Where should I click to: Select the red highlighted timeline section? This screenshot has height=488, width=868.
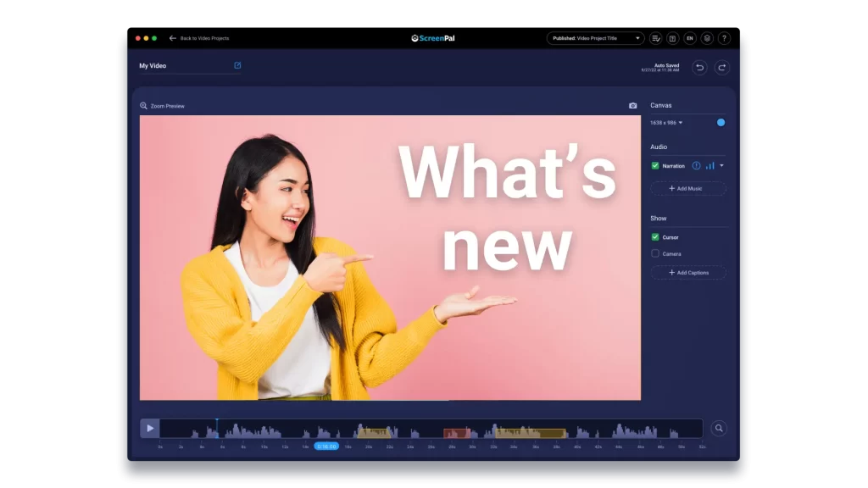pyautogui.click(x=457, y=433)
